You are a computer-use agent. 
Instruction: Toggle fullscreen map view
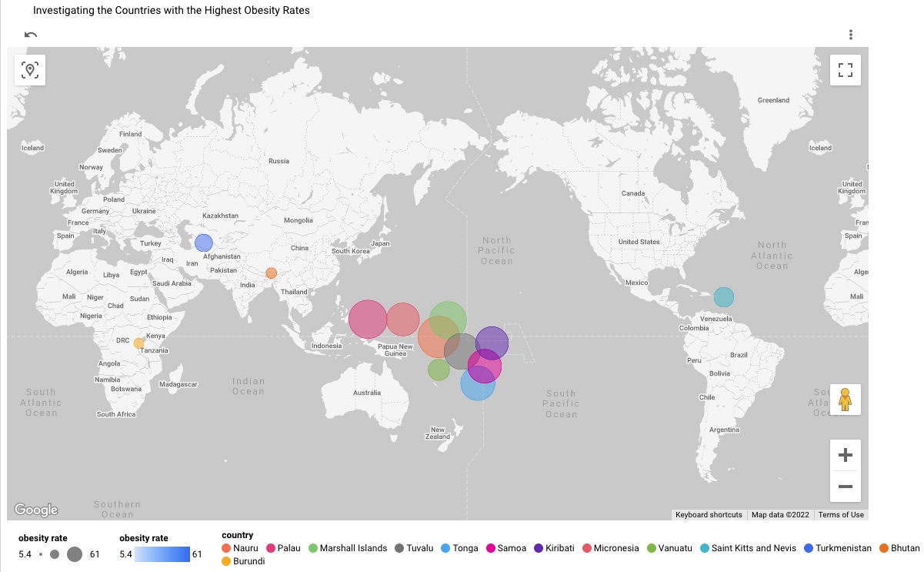pos(846,70)
